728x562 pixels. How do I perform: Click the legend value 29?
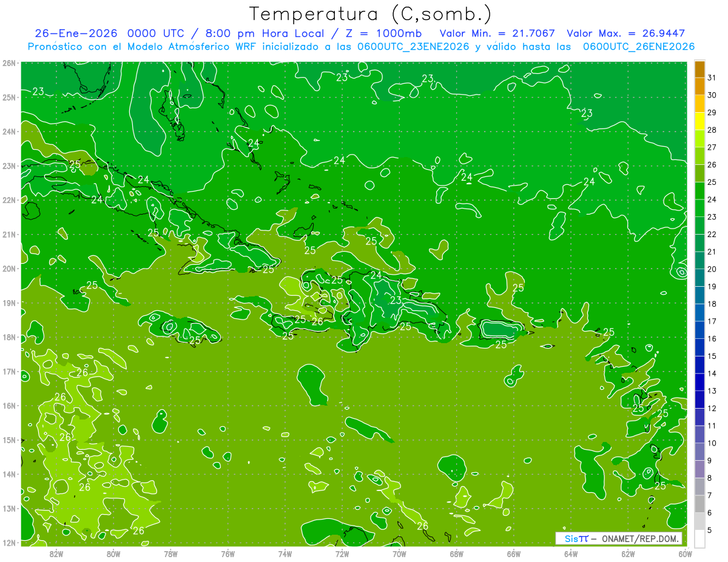712,113
